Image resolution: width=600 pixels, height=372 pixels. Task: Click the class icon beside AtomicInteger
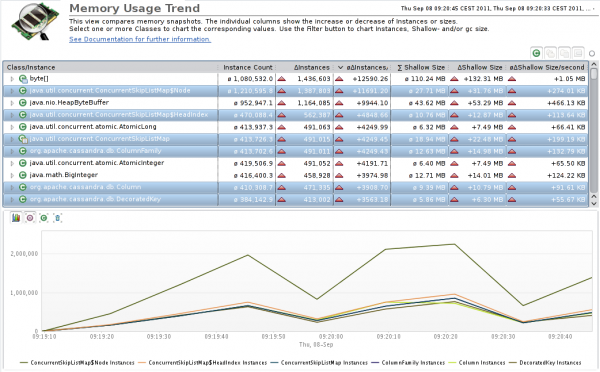point(23,163)
